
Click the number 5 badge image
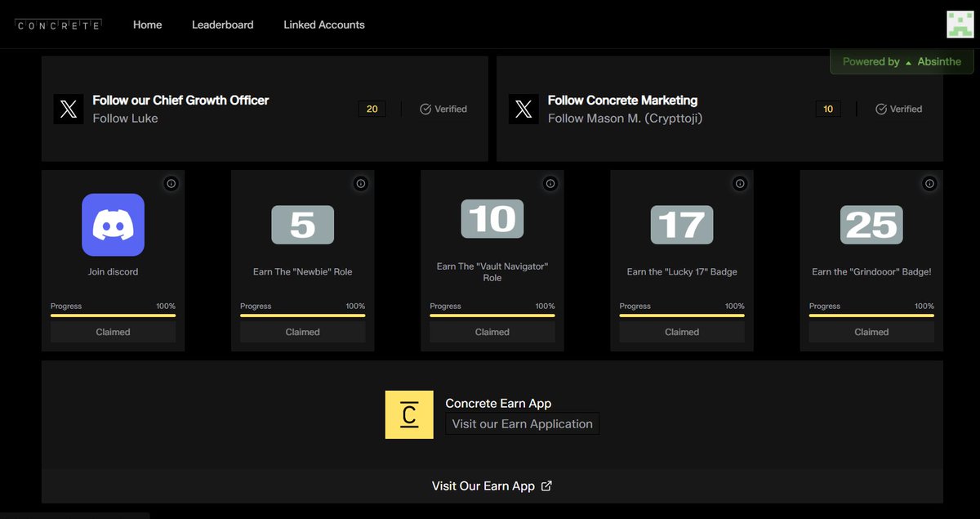click(x=303, y=225)
